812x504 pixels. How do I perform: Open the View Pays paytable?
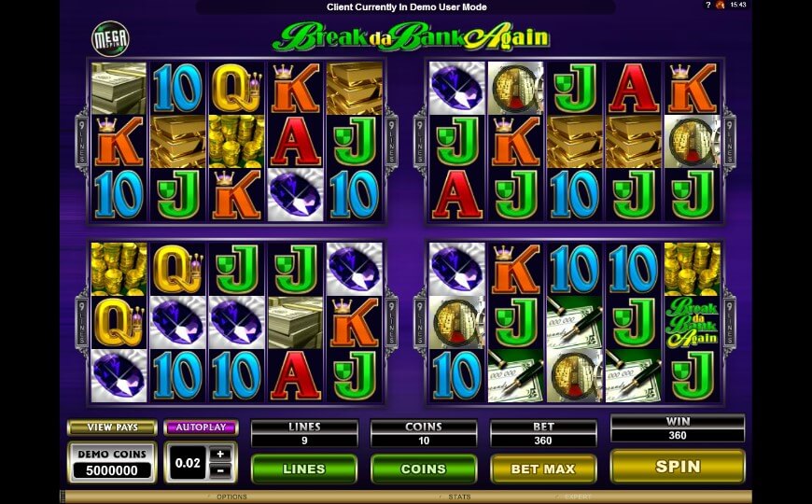tap(112, 427)
